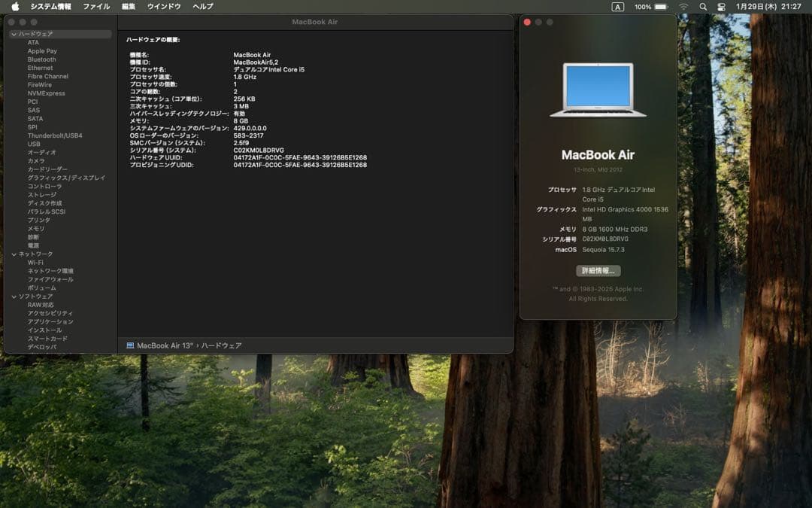Click the MacBook Air icon in the status bar
This screenshot has width=812, height=508.
pyautogui.click(x=131, y=345)
